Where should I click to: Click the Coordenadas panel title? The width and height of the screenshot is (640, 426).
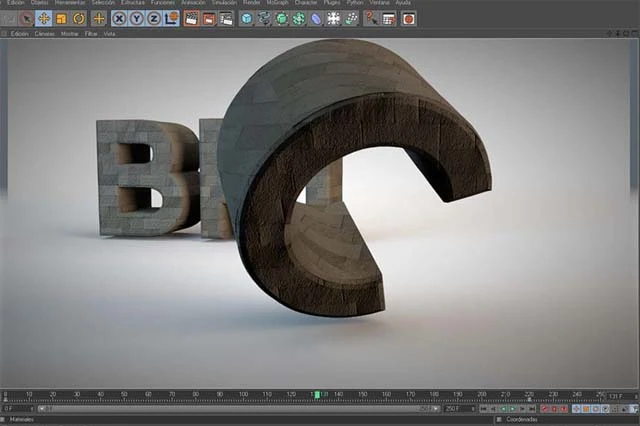(x=522, y=419)
